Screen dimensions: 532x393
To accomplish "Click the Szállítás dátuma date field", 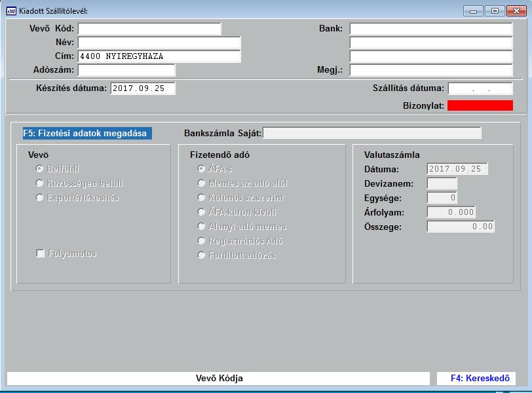I will pos(480,88).
